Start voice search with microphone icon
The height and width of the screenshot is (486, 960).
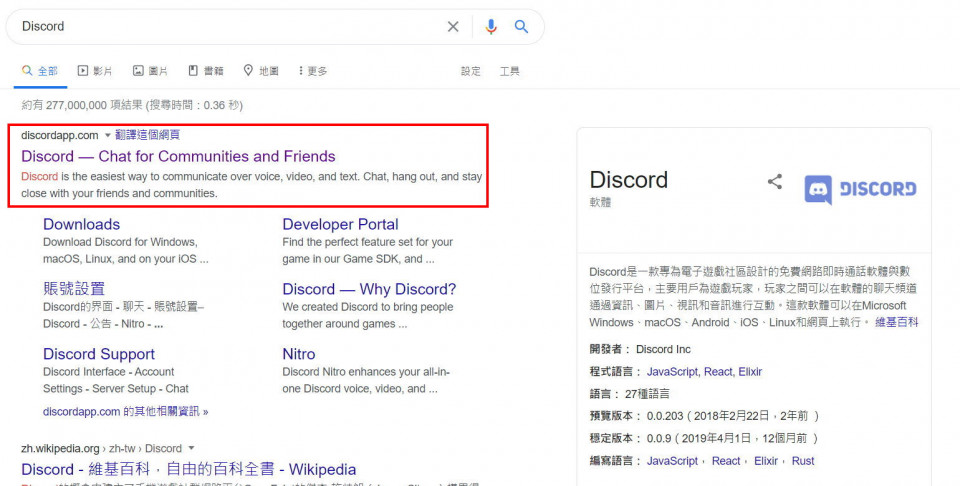490,27
